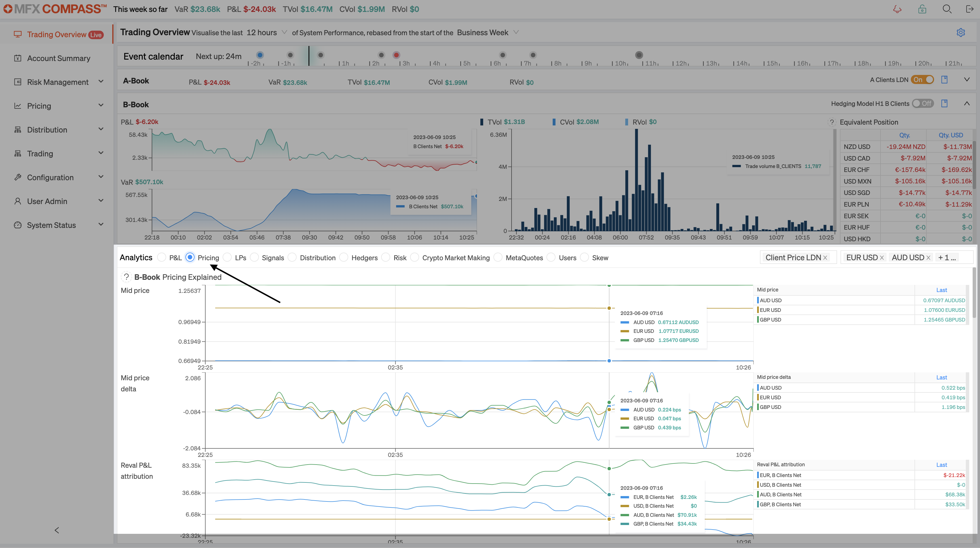
Task: Click the Mid price delta Last header
Action: tap(941, 377)
